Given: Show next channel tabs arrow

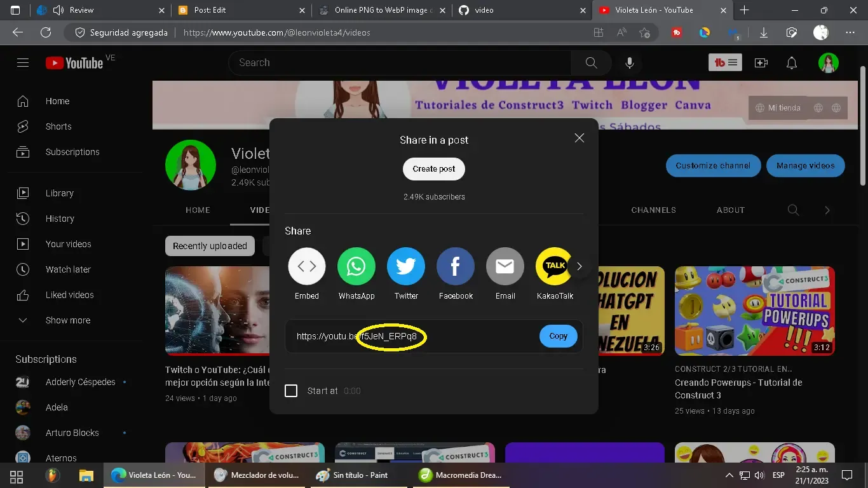Looking at the screenshot, I should tap(827, 210).
